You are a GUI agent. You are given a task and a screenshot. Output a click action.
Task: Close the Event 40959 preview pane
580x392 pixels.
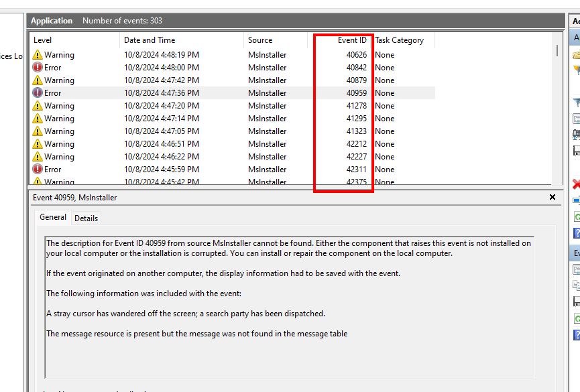click(x=553, y=197)
